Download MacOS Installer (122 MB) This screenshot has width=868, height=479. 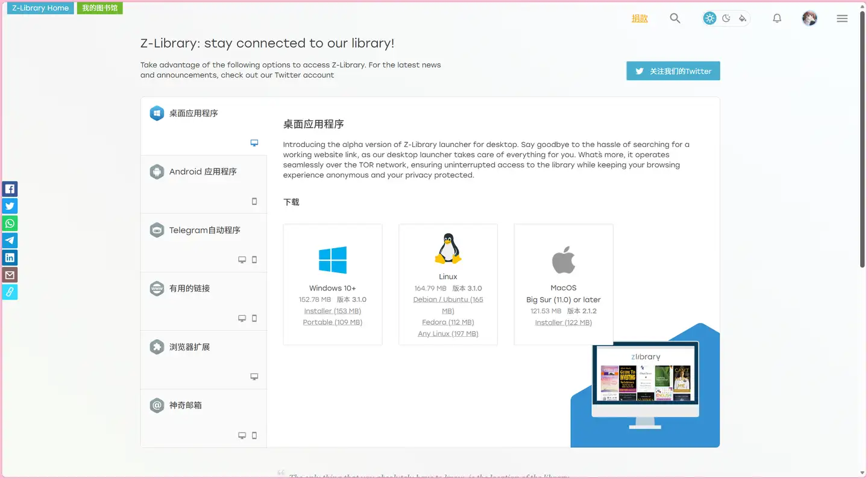(564, 322)
